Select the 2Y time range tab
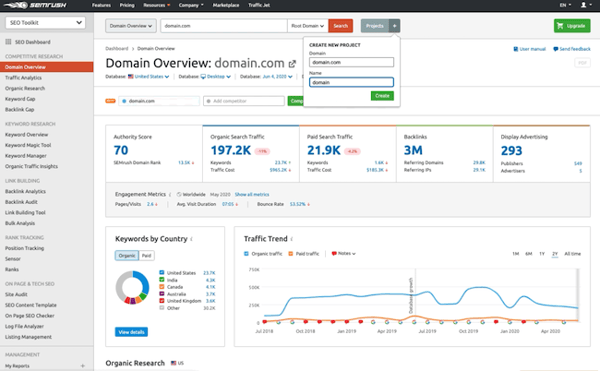The image size is (600, 371). 555,254
